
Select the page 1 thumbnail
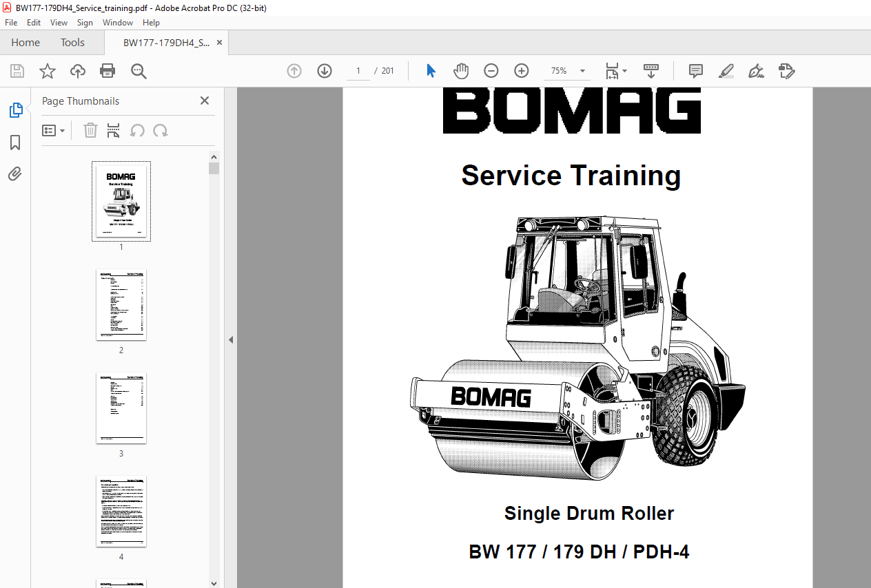[x=121, y=201]
